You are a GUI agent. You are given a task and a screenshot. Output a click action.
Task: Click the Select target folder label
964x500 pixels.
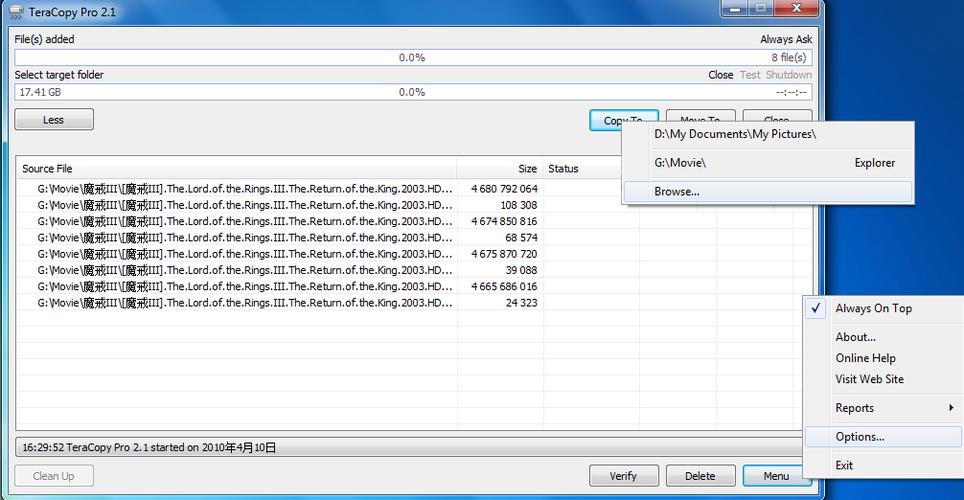pyautogui.click(x=59, y=75)
